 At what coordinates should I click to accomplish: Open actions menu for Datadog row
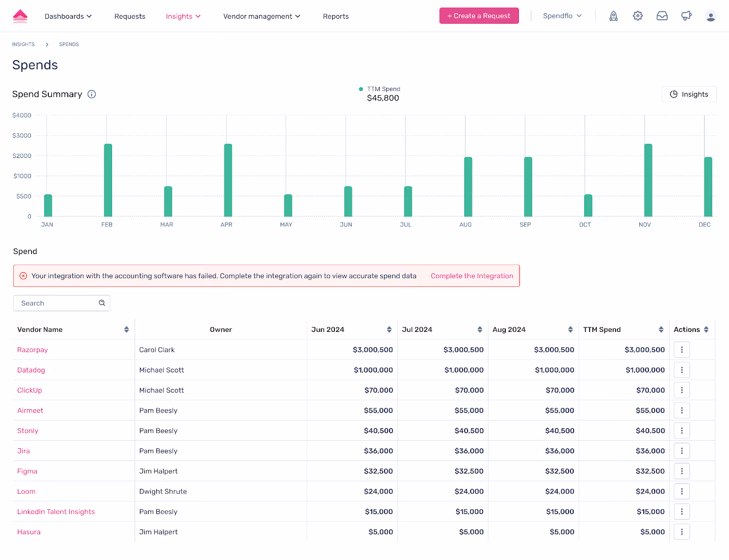[682, 370]
